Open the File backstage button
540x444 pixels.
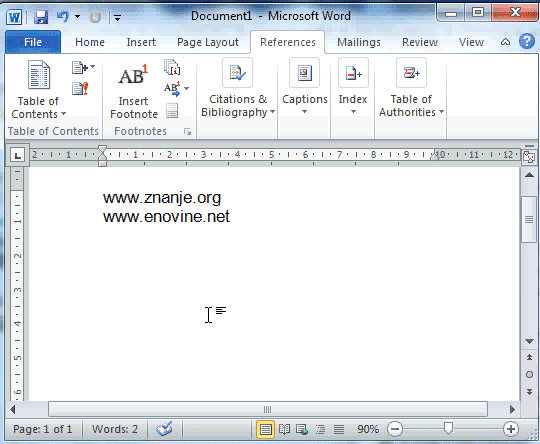pos(33,42)
